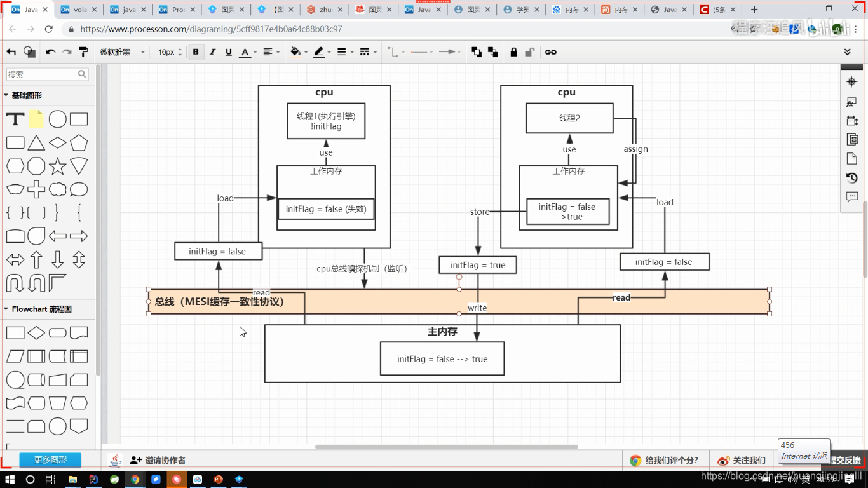This screenshot has width=868, height=488.
Task: Click 邀请协作者 invite collaborators
Action: tap(158, 460)
